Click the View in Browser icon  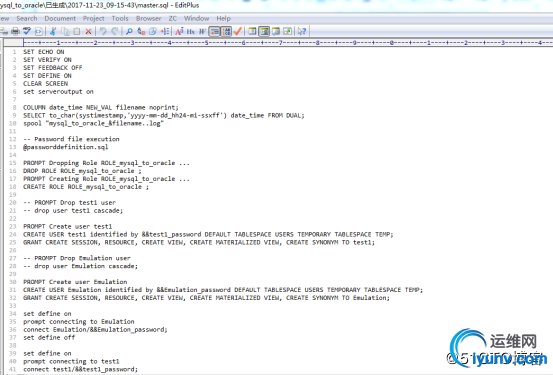point(38,31)
